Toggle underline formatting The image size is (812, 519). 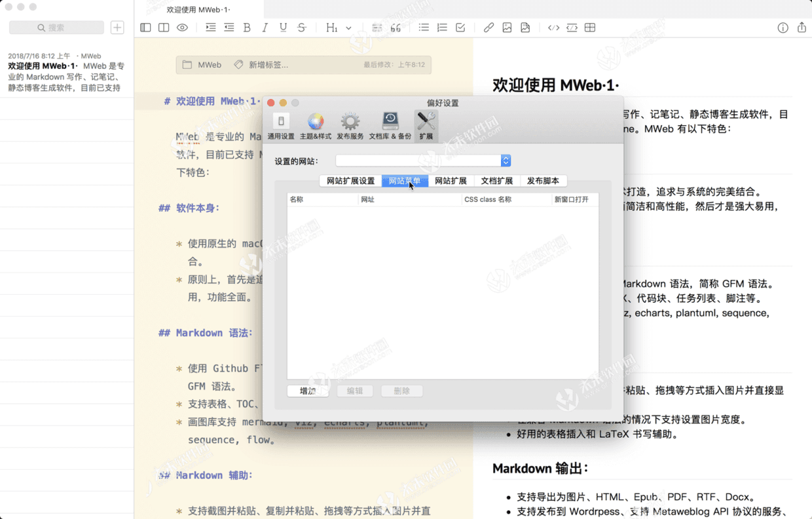point(282,28)
